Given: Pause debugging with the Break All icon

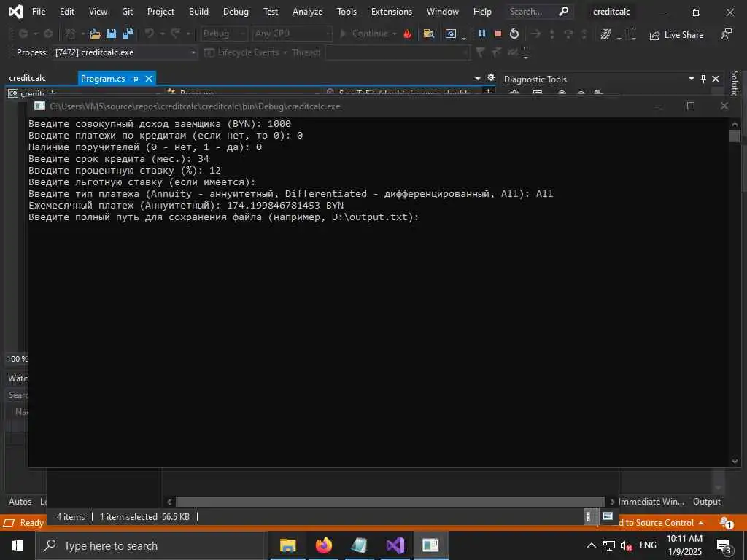Looking at the screenshot, I should tap(482, 34).
